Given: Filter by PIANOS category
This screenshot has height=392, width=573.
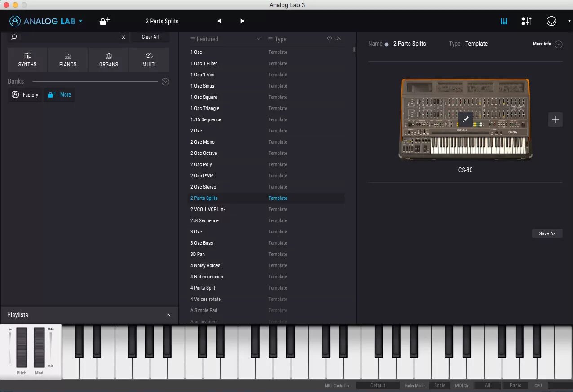Looking at the screenshot, I should (68, 60).
